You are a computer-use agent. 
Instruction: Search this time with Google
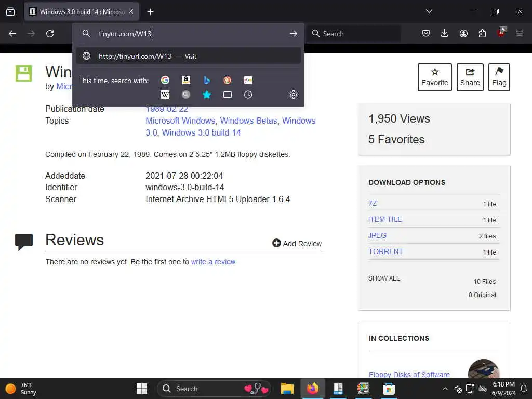[165, 80]
